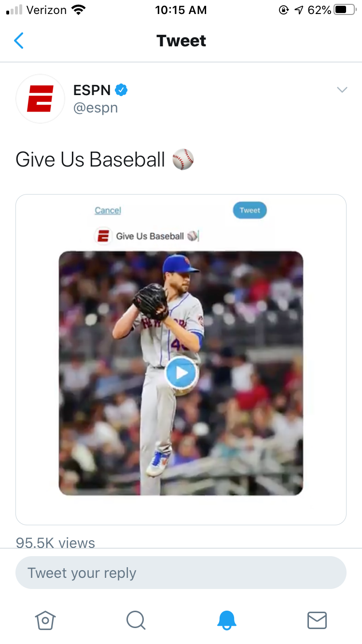Tap the Wi-Fi icon in the status bar
Viewport: 362px width, 644px height.
(78, 10)
